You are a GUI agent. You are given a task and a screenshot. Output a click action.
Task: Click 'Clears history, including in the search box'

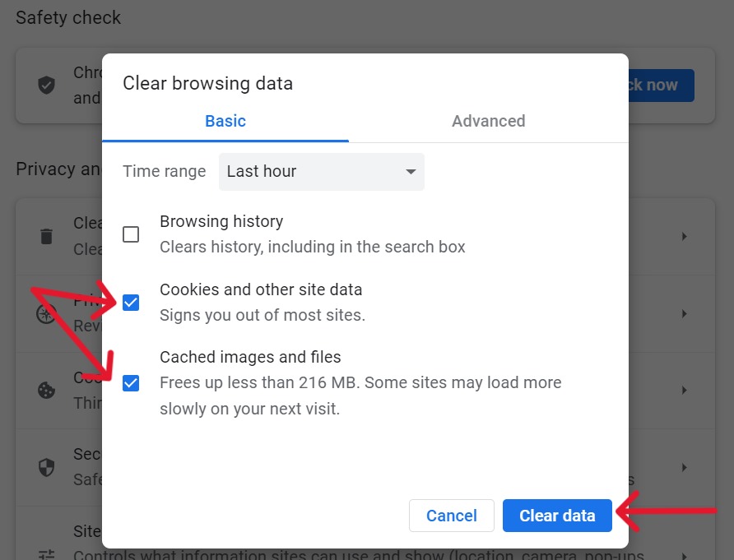(x=312, y=247)
